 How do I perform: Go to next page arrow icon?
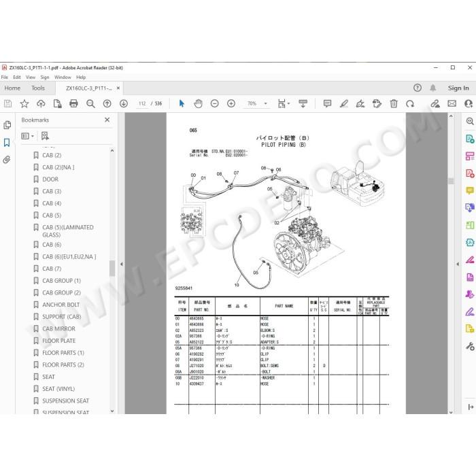pyautogui.click(x=124, y=104)
